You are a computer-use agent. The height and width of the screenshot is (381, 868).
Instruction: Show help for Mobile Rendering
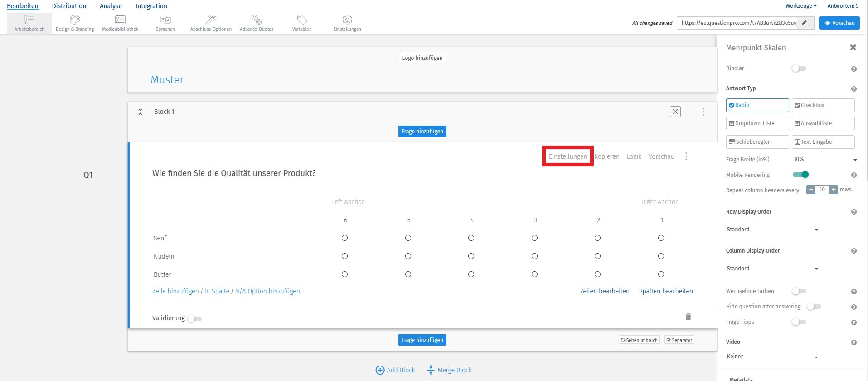pyautogui.click(x=854, y=175)
